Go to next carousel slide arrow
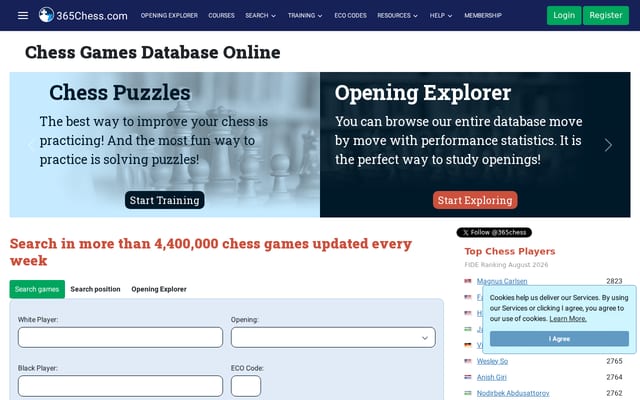The width and height of the screenshot is (640, 400). pyautogui.click(x=608, y=145)
